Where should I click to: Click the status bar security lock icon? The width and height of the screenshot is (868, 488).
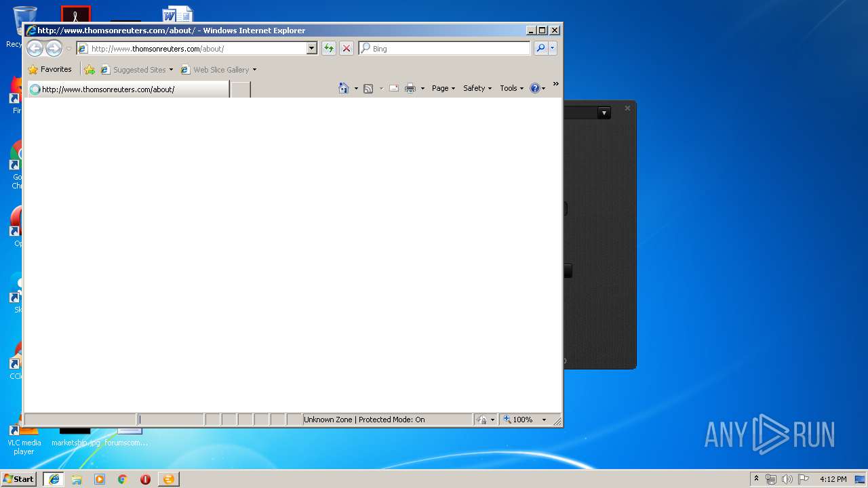(x=481, y=420)
